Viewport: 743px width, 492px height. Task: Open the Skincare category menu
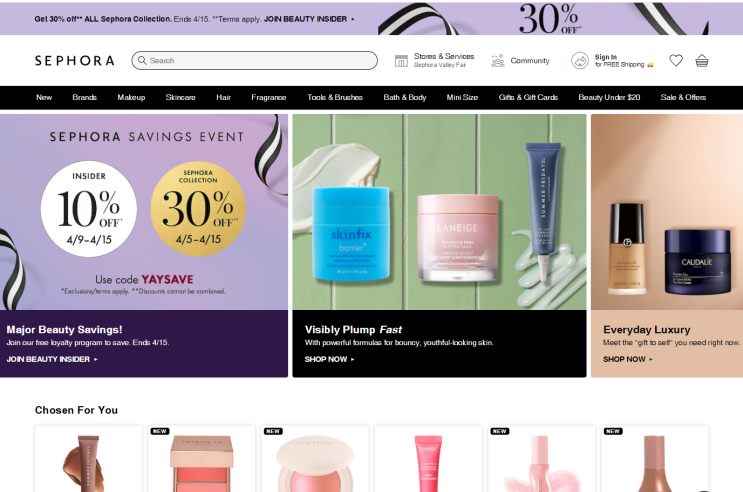[x=181, y=97]
